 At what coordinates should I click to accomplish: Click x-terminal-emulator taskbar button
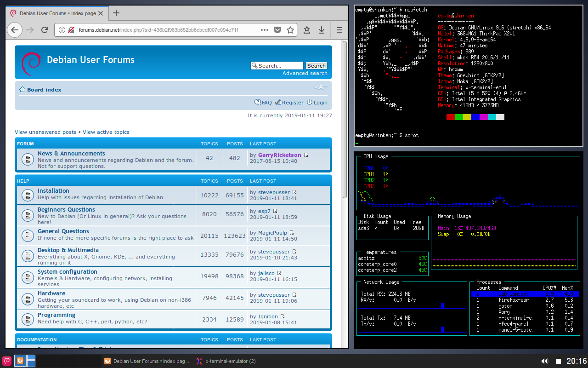pos(226,361)
